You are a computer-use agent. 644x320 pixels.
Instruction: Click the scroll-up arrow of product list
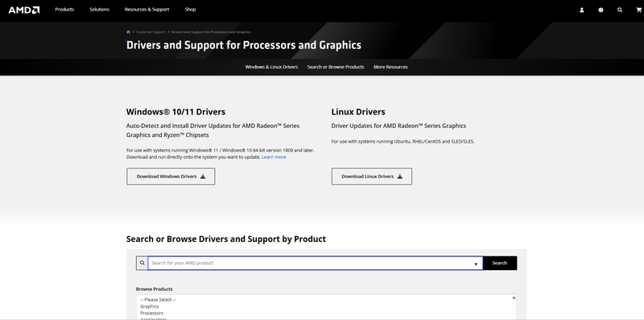tap(514, 297)
